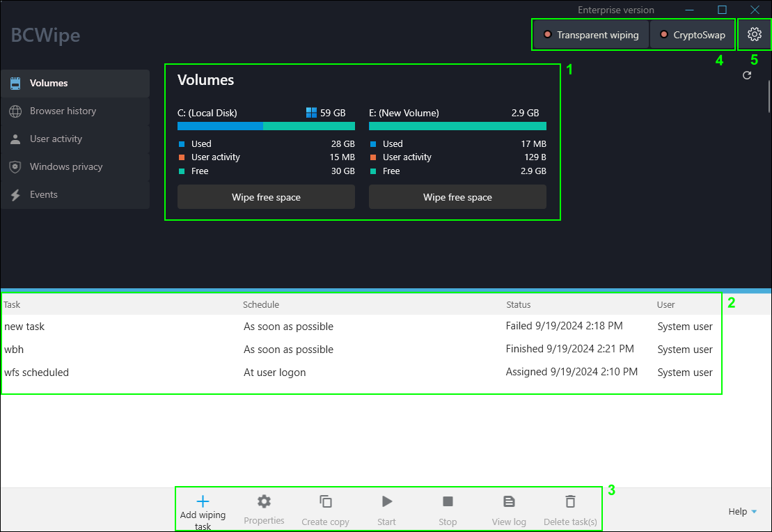This screenshot has width=772, height=532.
Task: Click the Properties gear icon
Action: [x=264, y=501]
